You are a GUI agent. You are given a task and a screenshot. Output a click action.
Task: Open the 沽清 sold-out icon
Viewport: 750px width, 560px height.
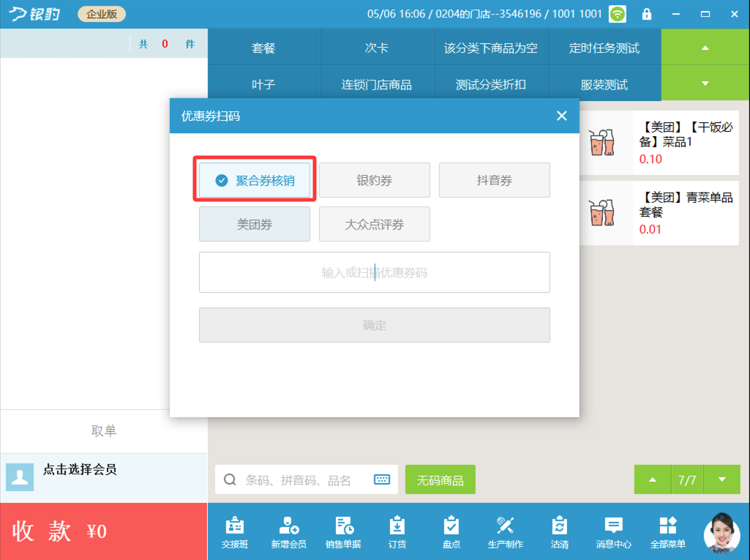pos(559,531)
